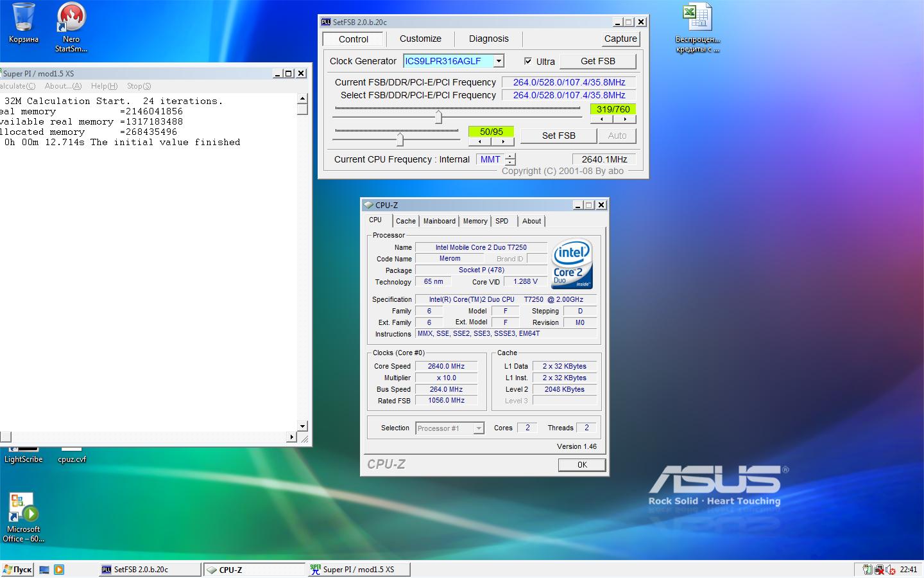Open the Diagnosis tab in SetFSB
The height and width of the screenshot is (578, 924).
pos(489,39)
